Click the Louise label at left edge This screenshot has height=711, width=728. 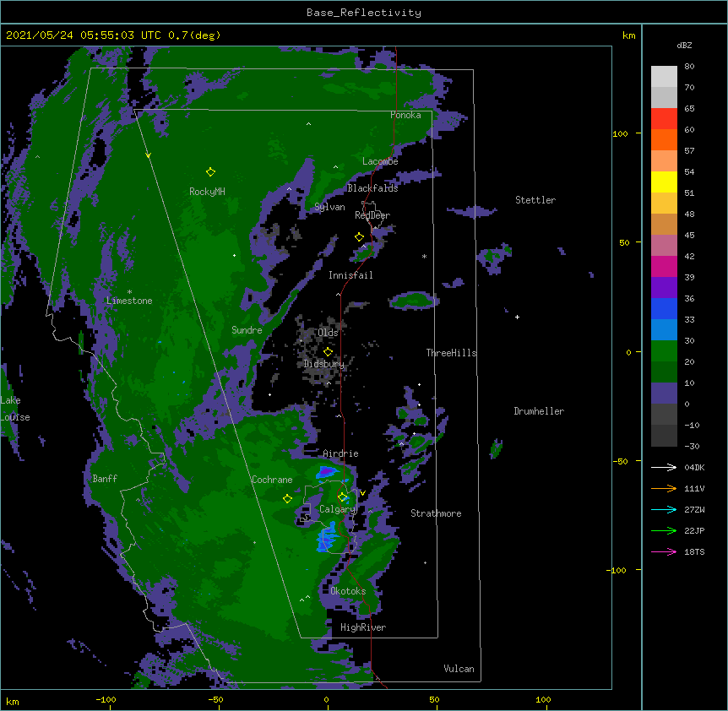(x=15, y=417)
